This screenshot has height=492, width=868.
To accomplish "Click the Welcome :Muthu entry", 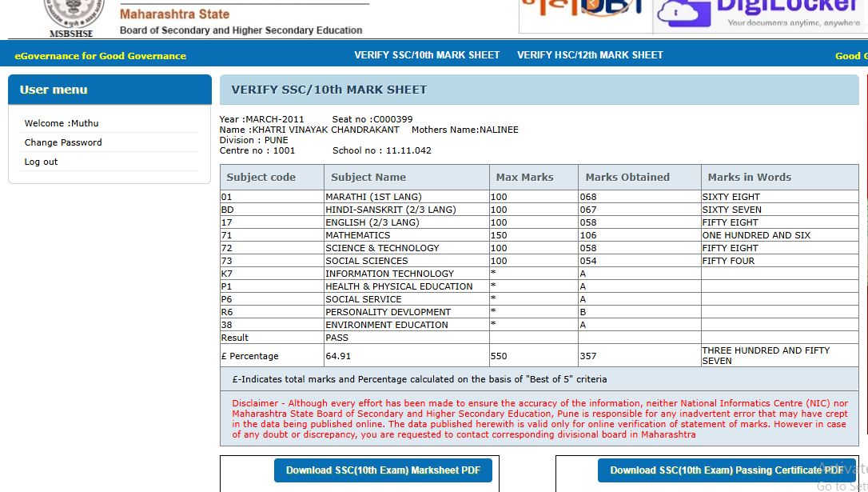I will (x=62, y=123).
